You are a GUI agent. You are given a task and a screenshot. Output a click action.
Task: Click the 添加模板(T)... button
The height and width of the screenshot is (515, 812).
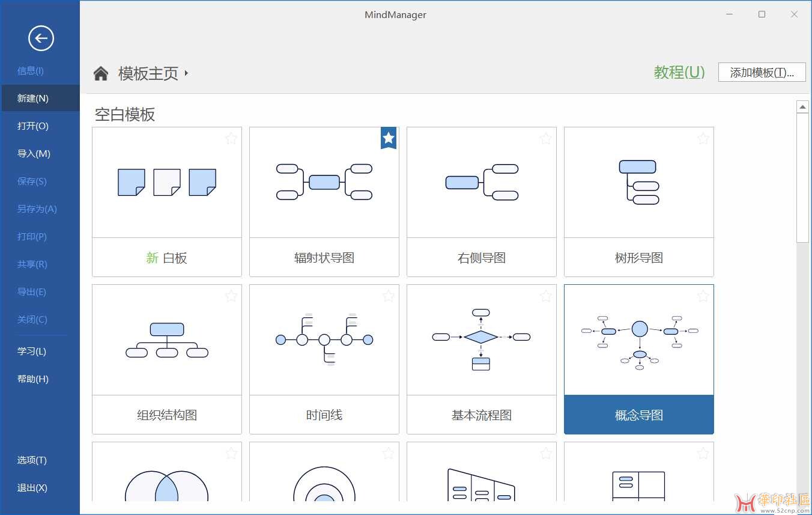click(762, 73)
